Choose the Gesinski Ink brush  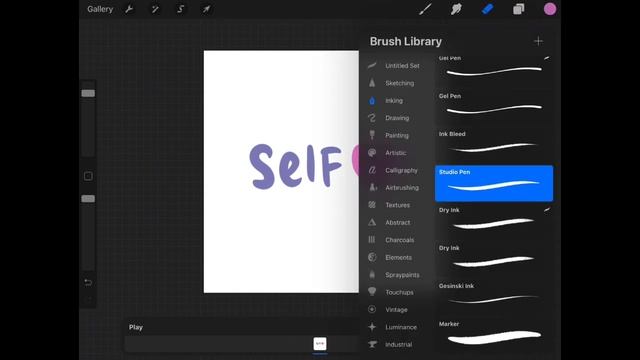pos(494,297)
